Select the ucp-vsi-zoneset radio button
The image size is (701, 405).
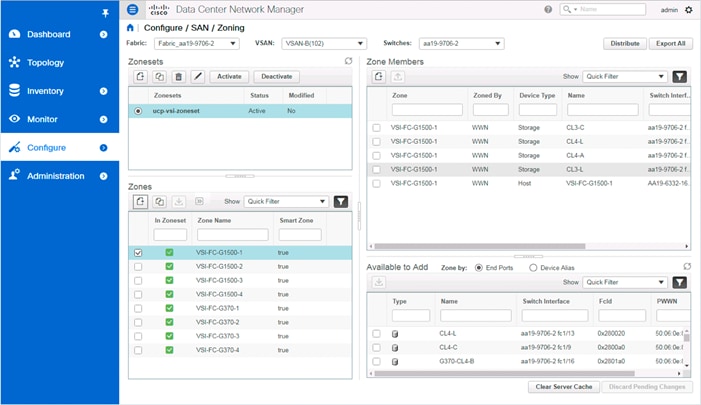[x=138, y=111]
